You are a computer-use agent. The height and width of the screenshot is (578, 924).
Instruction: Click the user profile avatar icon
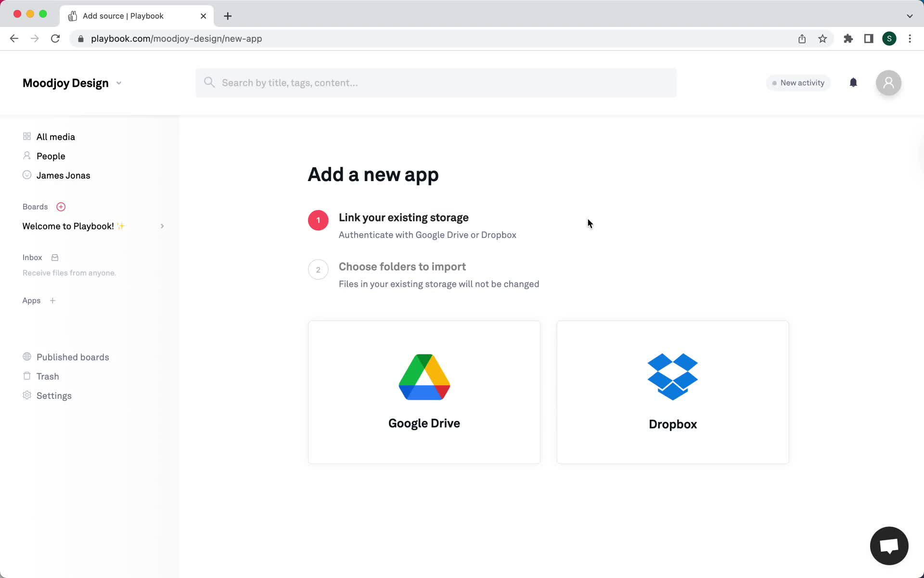(x=889, y=82)
